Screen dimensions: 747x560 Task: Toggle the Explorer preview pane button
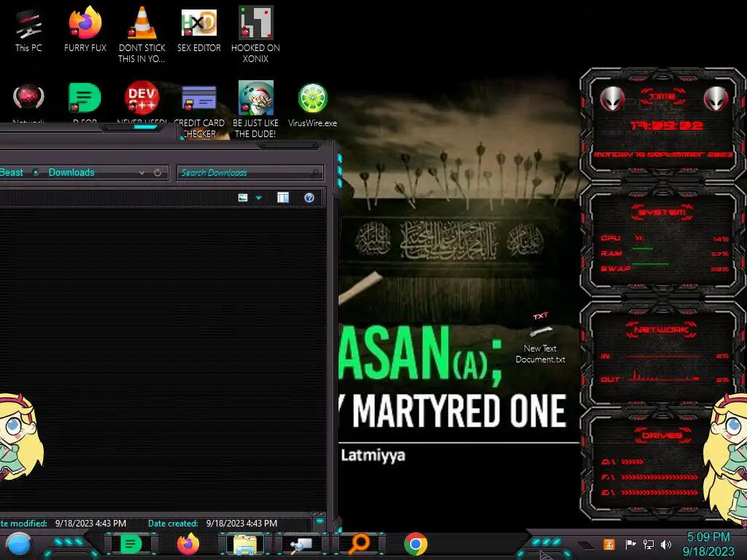(x=283, y=198)
